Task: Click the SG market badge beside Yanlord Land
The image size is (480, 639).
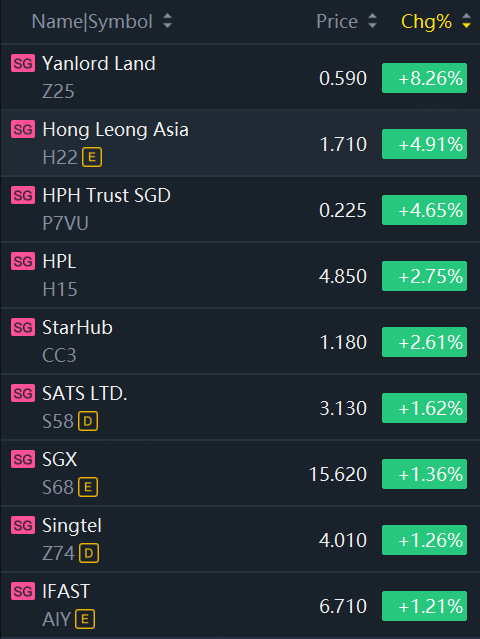Action: [x=23, y=63]
